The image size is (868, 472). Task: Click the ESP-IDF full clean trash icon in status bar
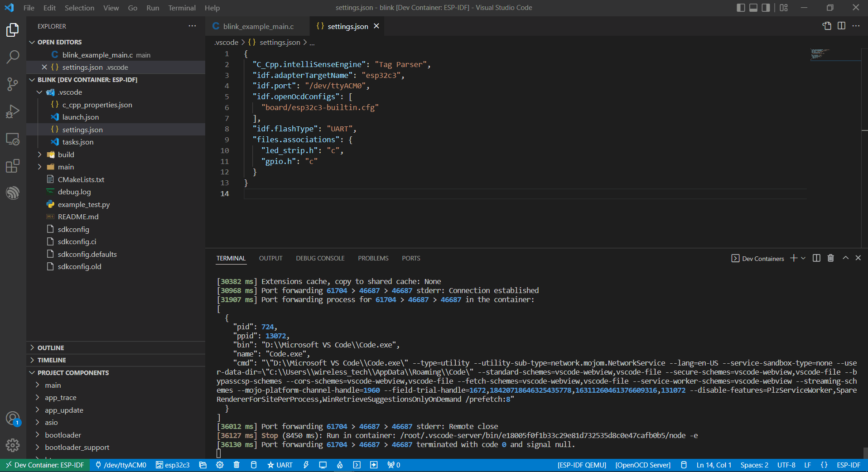[x=236, y=465]
